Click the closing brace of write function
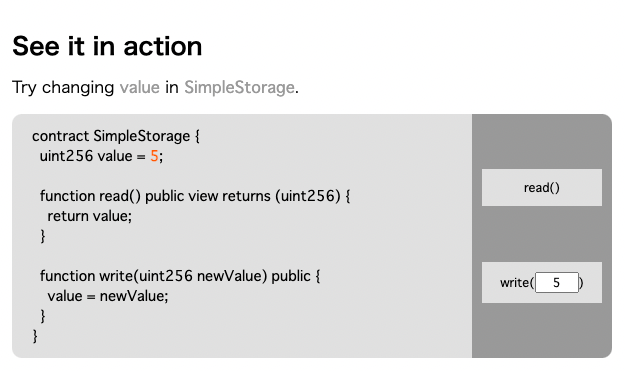Image resolution: width=625 pixels, height=371 pixels. (43, 316)
